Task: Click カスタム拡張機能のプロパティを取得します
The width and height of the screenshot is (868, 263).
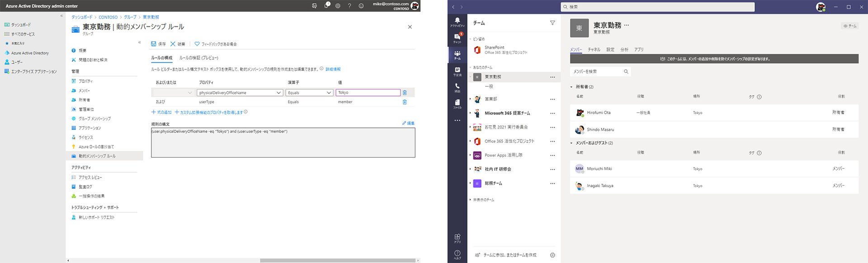Action: coord(209,112)
